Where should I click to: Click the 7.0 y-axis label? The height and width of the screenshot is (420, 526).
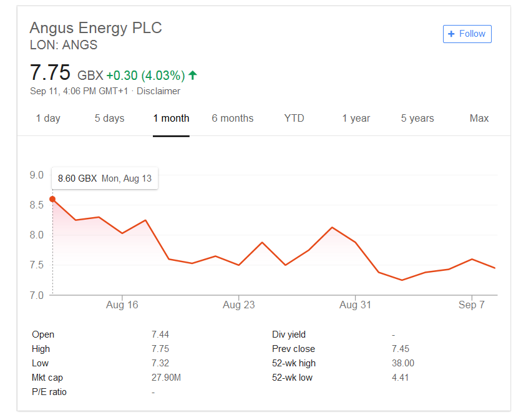pos(37,295)
